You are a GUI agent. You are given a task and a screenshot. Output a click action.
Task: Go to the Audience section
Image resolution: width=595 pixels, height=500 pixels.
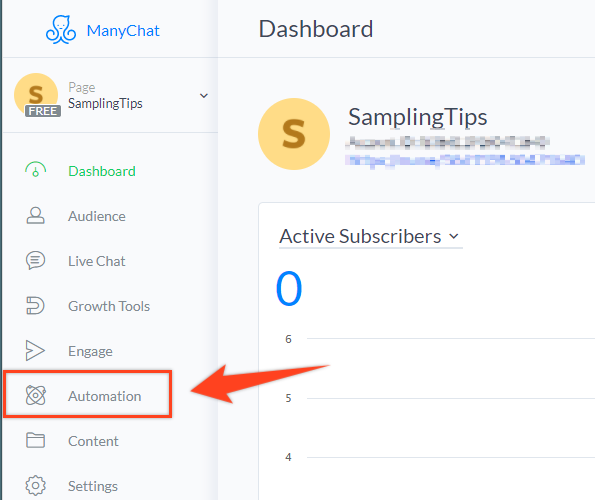click(97, 216)
